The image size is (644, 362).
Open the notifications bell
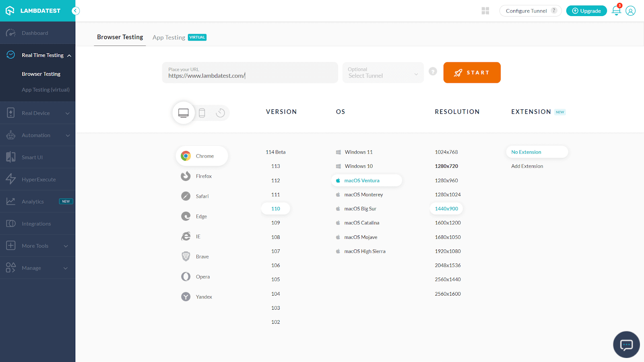tap(616, 11)
